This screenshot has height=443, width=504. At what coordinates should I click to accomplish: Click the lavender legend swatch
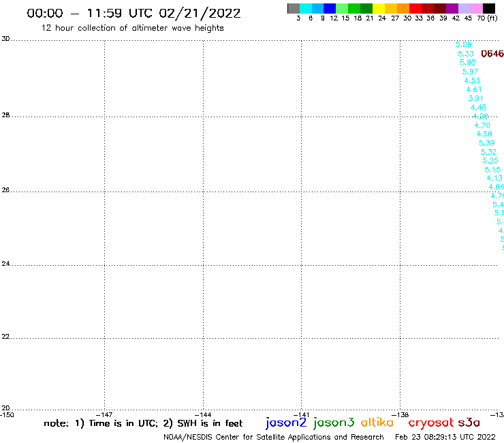pos(464,8)
